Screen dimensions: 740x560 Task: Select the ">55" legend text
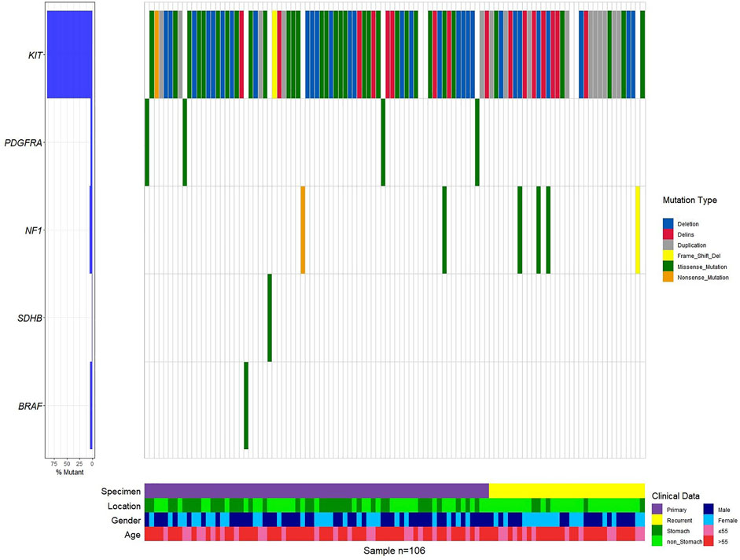point(723,542)
